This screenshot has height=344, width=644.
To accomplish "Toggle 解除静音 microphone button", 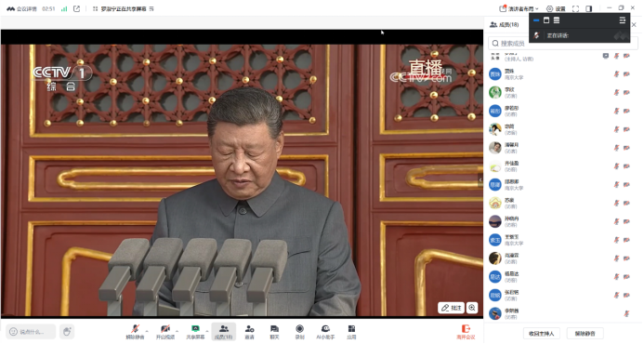I will pyautogui.click(x=135, y=331).
